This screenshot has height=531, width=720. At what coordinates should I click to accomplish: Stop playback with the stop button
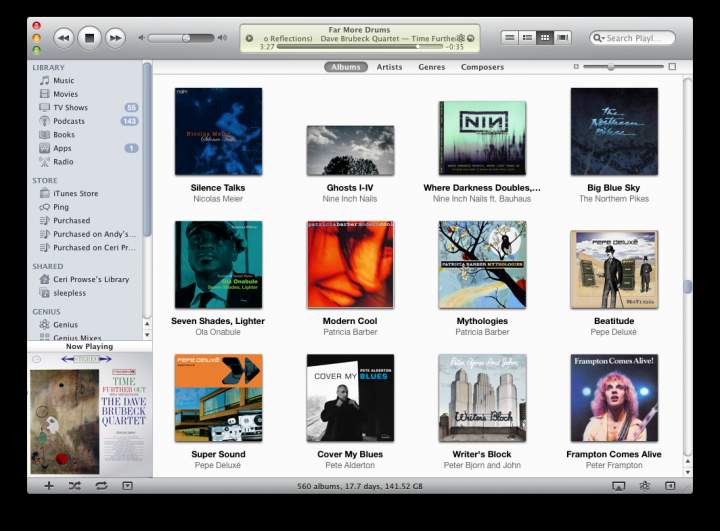pos(89,38)
